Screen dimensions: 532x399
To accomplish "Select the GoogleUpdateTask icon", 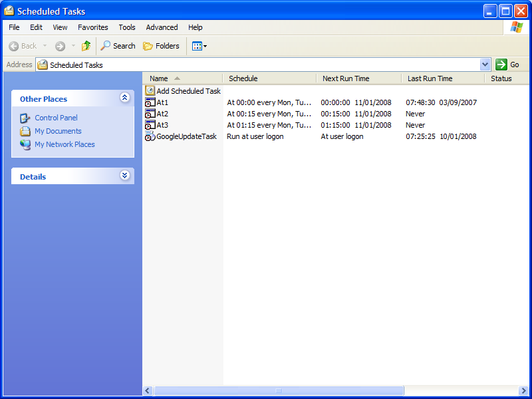I will 150,136.
